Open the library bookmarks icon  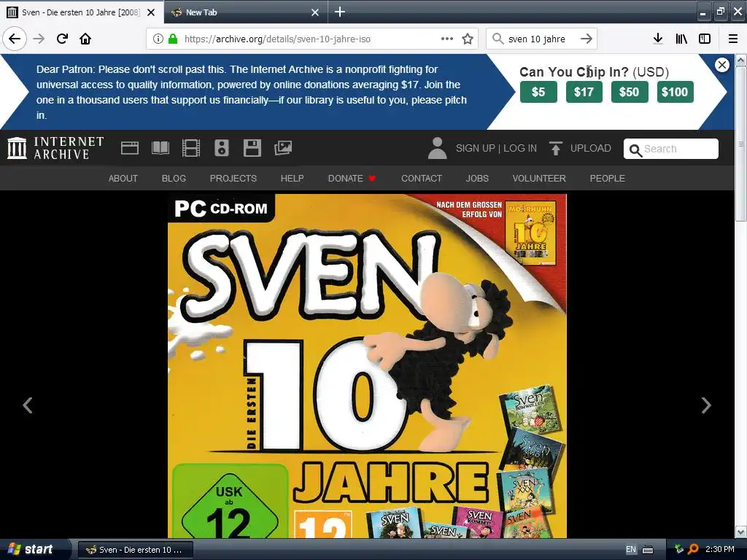[x=681, y=39]
